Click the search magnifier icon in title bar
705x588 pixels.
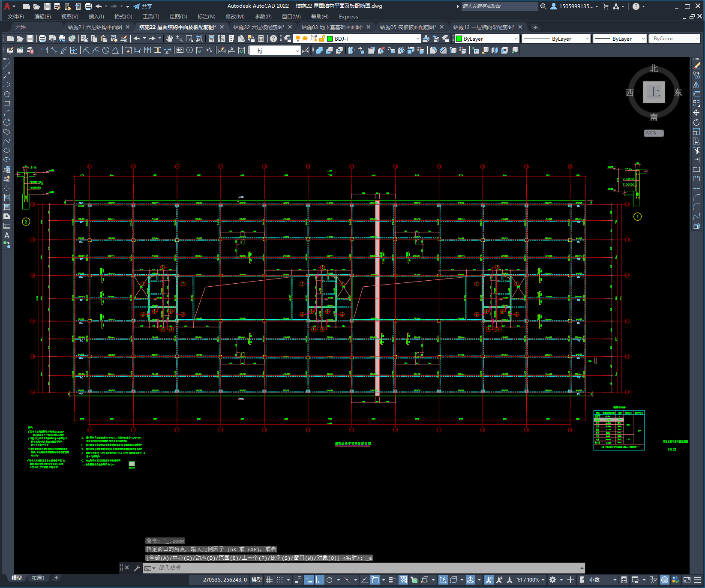click(543, 6)
